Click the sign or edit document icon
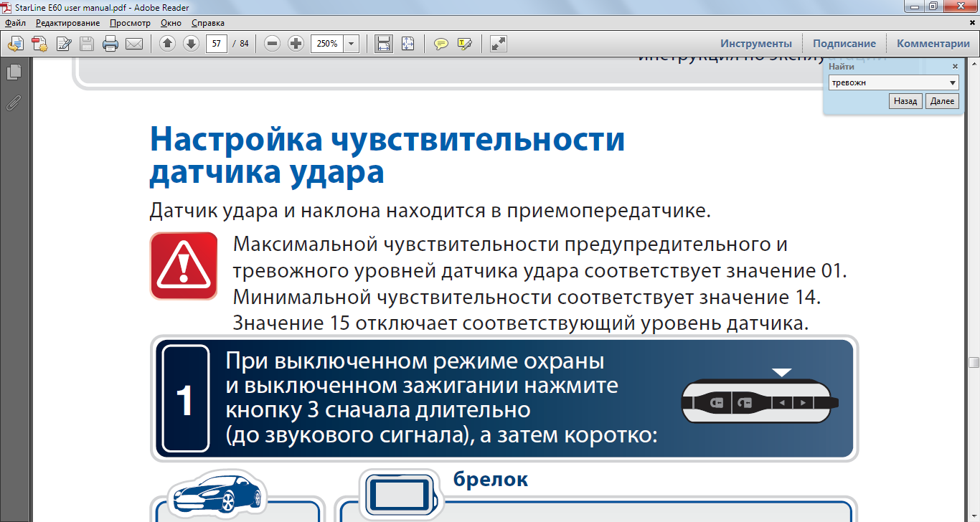The width and height of the screenshot is (980, 522). pyautogui.click(x=63, y=44)
